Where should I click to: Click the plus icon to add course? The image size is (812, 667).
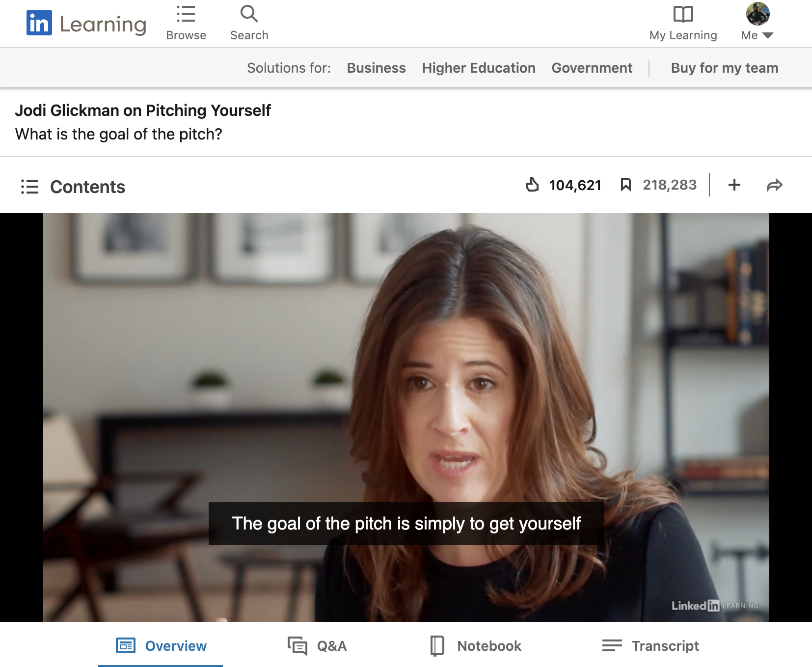[734, 185]
